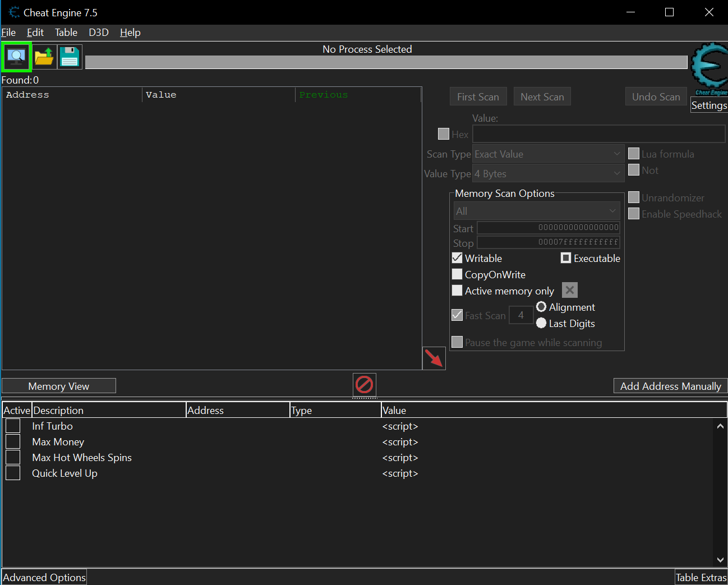Viewport: 728px width, 585px height.
Task: Activate the Quick Level Up checkbox
Action: coord(13,473)
